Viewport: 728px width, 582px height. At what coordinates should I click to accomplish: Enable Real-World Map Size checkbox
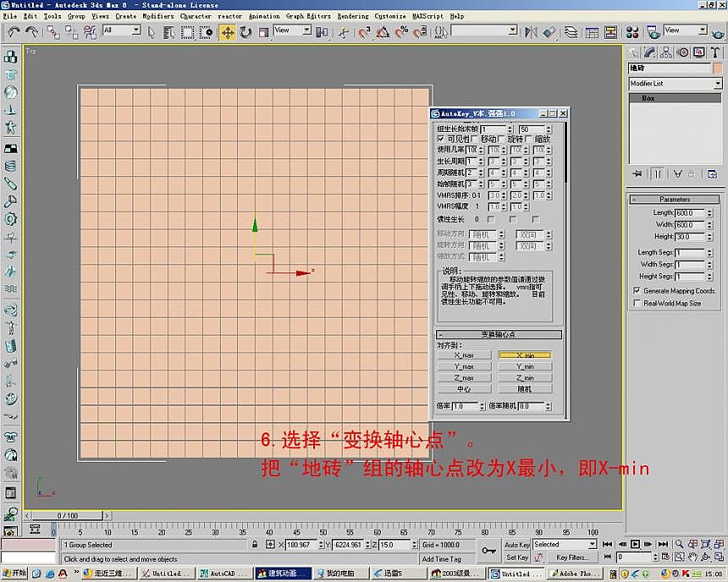point(637,303)
